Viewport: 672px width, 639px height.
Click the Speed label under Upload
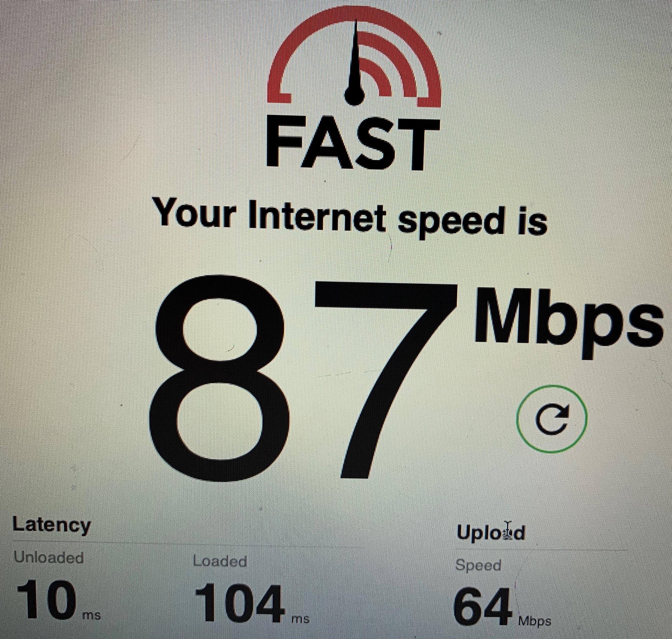tap(478, 565)
